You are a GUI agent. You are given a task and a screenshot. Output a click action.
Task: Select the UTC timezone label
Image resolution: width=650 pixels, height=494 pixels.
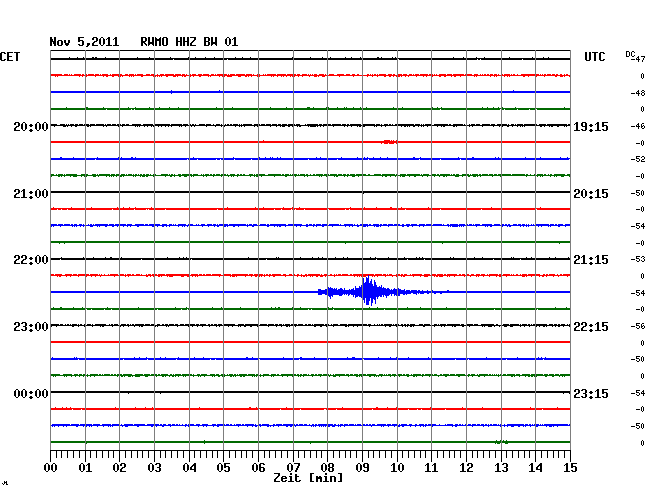click(x=594, y=57)
